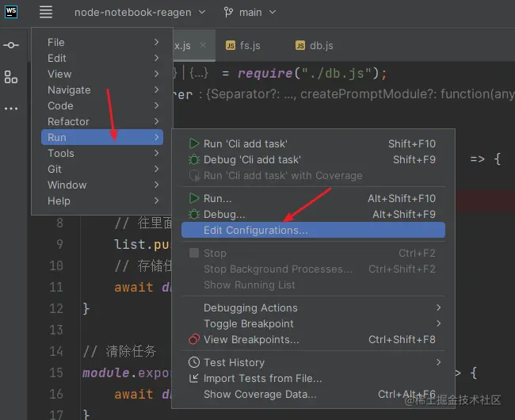
Task: Click the green play icon for 'Cli add task'
Action: tap(194, 144)
